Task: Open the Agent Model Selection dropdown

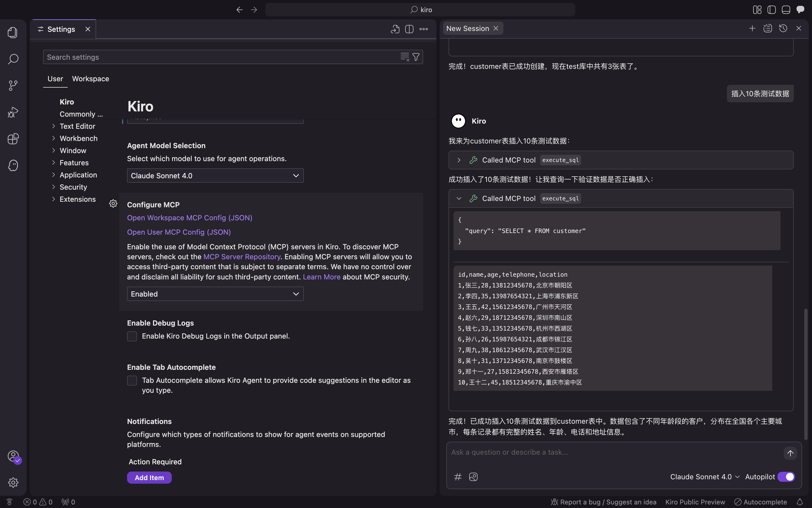Action: pyautogui.click(x=215, y=176)
